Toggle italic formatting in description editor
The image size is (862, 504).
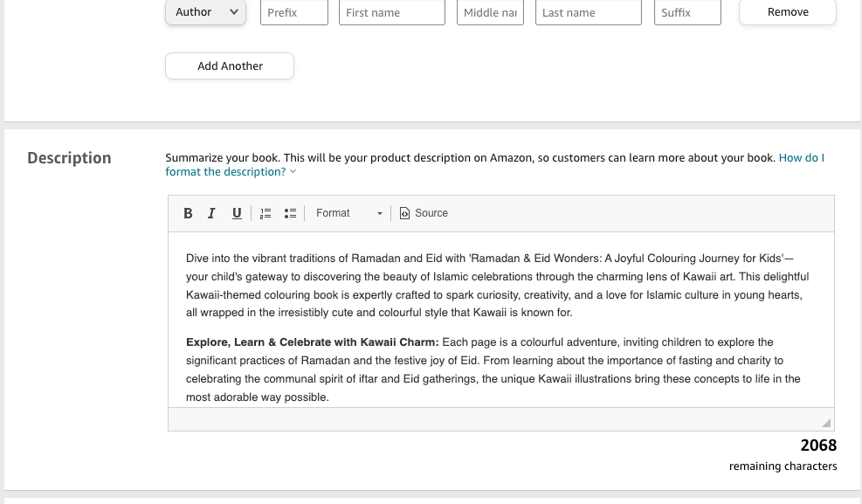[x=211, y=213]
